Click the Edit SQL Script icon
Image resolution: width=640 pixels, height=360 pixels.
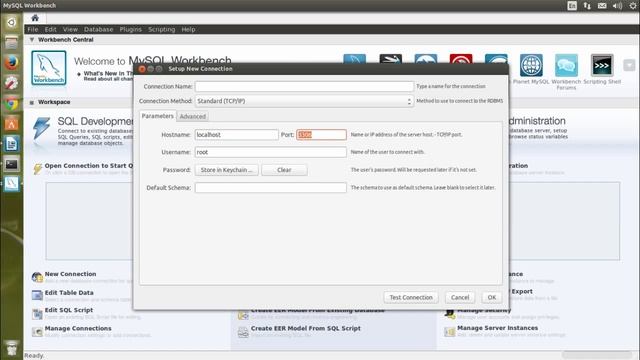[37, 313]
